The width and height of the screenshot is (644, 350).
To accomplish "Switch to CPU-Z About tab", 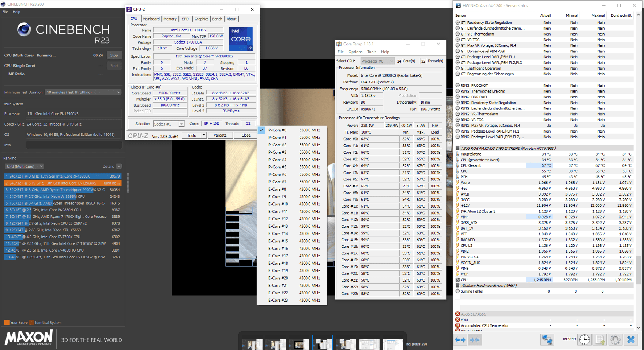I will tap(231, 19).
